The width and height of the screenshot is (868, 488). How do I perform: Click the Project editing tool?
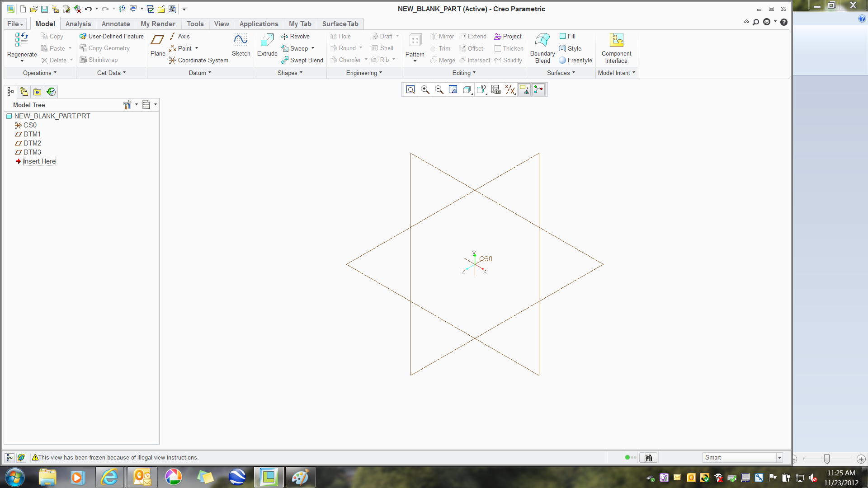(x=508, y=36)
